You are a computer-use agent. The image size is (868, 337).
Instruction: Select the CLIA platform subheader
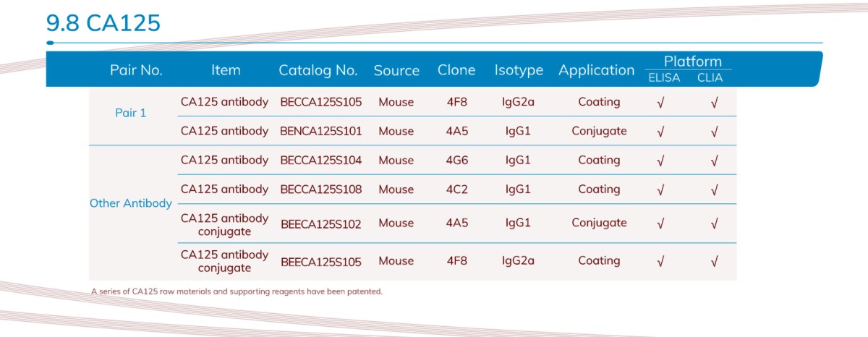[710, 78]
